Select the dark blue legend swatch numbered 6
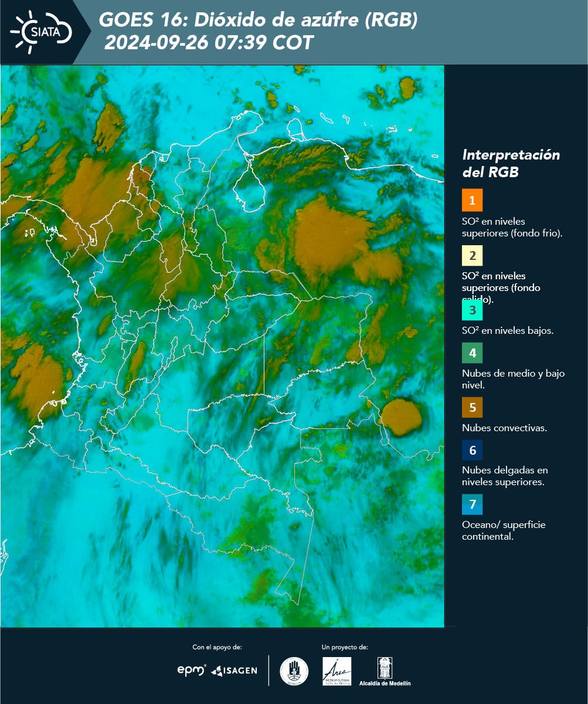This screenshot has width=588, height=704. (x=472, y=450)
